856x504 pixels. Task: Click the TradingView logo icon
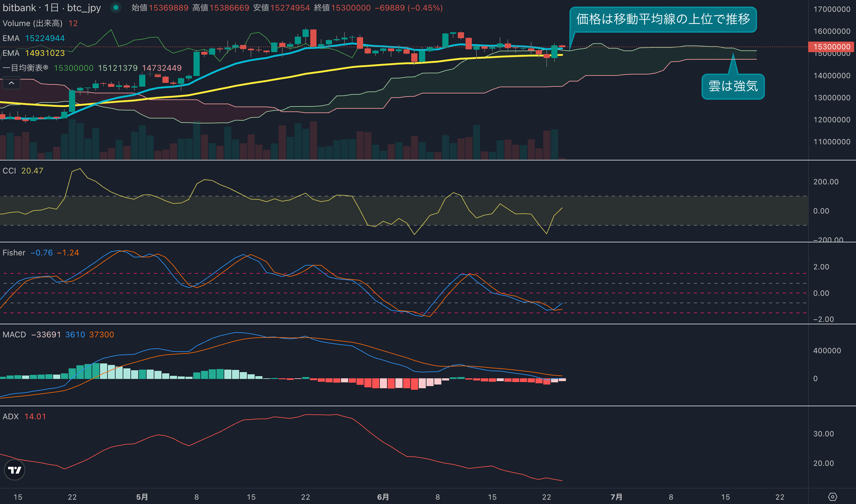tap(14, 470)
